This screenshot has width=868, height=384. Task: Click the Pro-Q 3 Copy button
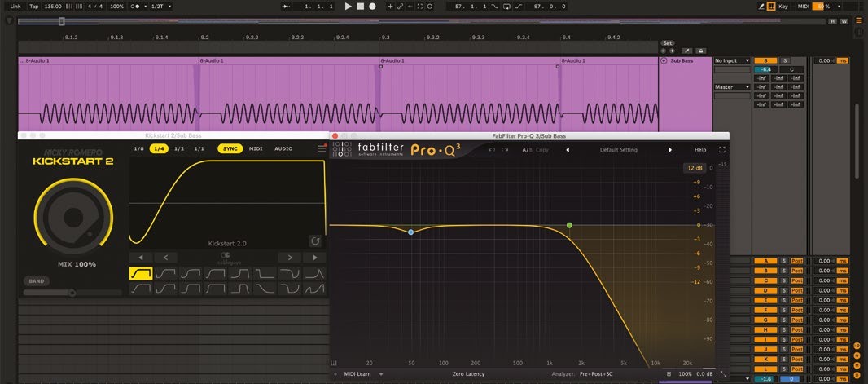click(x=542, y=150)
